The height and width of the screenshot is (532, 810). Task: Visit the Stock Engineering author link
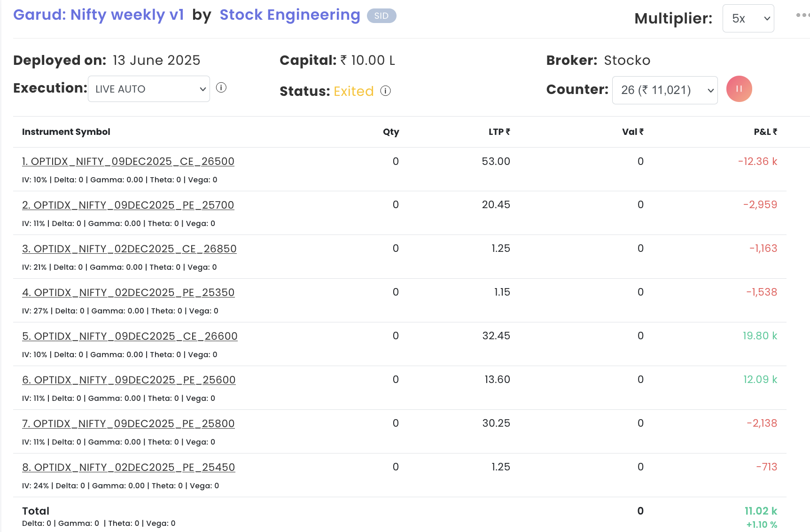pyautogui.click(x=289, y=15)
